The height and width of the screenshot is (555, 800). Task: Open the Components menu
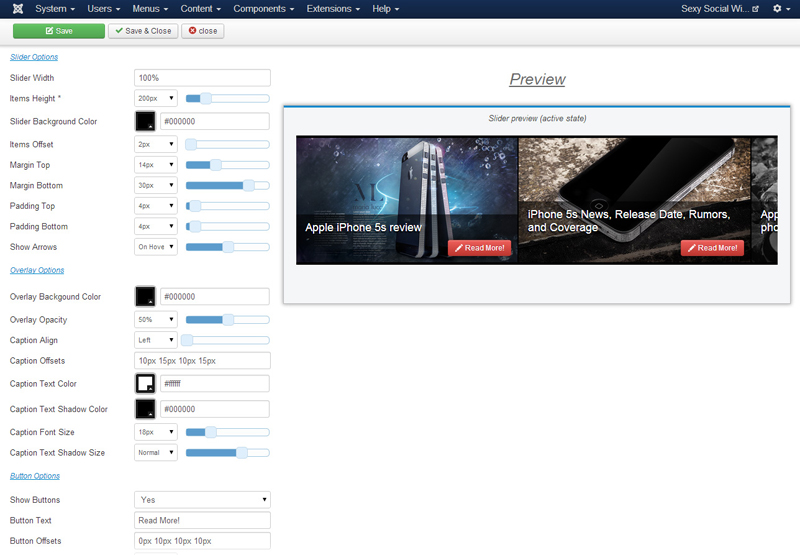[264, 9]
